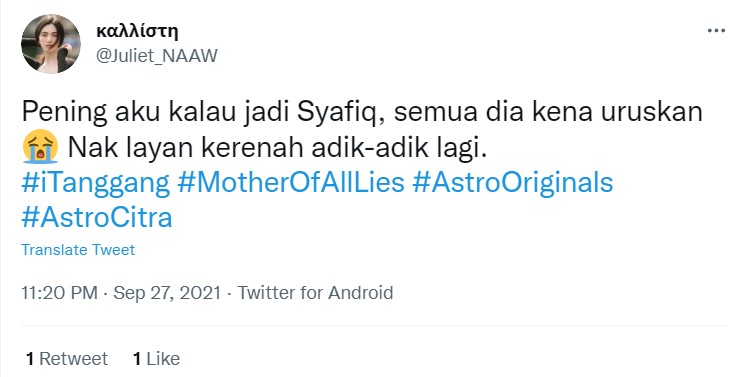Open the καλλίστη display name profile link
This screenshot has width=740, height=377.
[137, 31]
